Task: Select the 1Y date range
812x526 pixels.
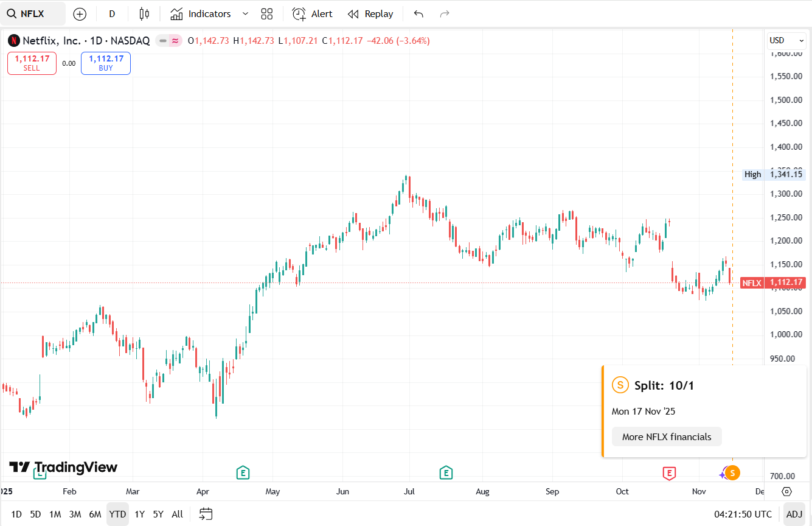Action: (x=139, y=514)
